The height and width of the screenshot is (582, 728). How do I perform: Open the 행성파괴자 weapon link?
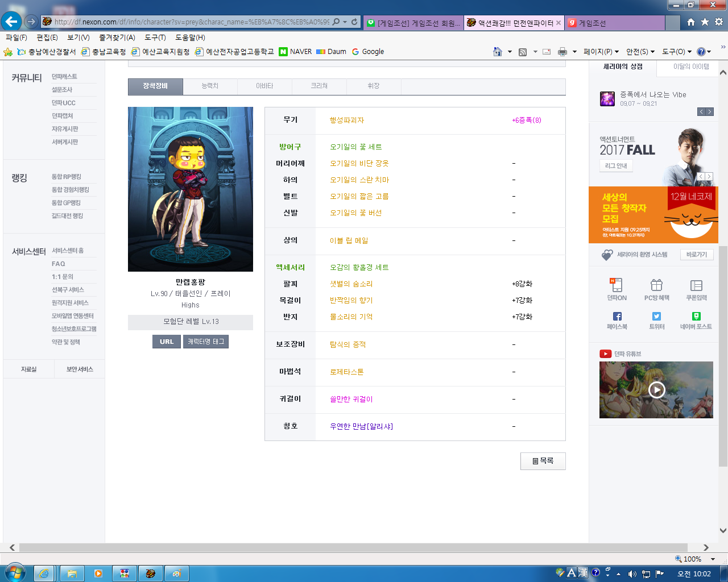click(347, 120)
